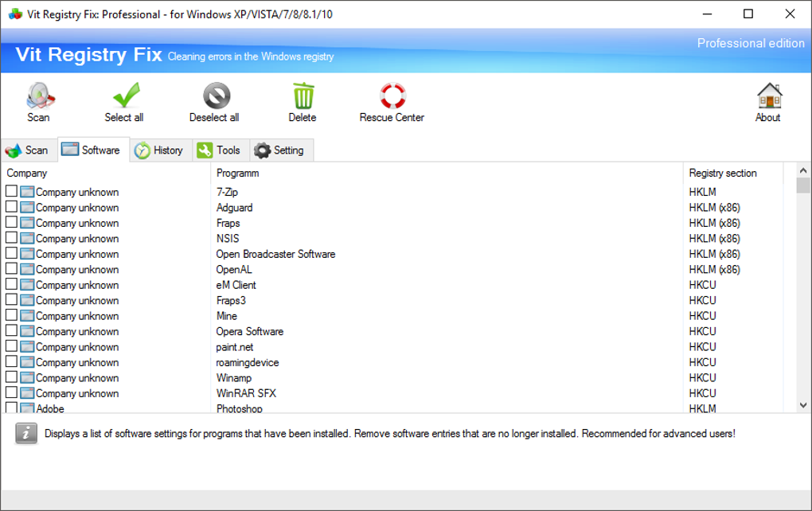Image resolution: width=812 pixels, height=511 pixels.
Task: Sort by the Programm column header
Action: click(x=447, y=173)
